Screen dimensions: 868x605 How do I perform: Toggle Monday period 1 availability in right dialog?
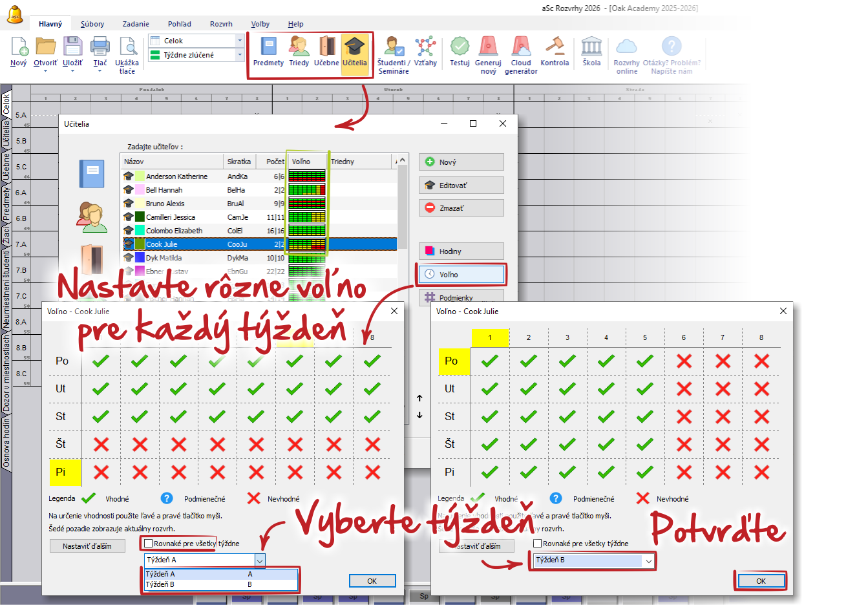[490, 361]
